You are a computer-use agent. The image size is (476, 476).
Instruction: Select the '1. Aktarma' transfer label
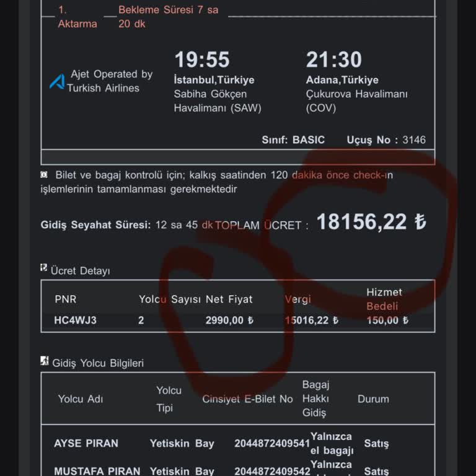tap(77, 17)
